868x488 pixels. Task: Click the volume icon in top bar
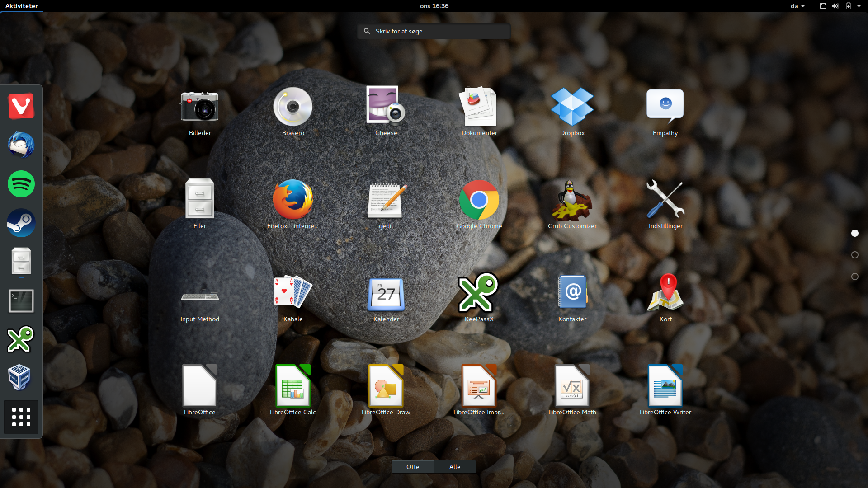tap(835, 6)
